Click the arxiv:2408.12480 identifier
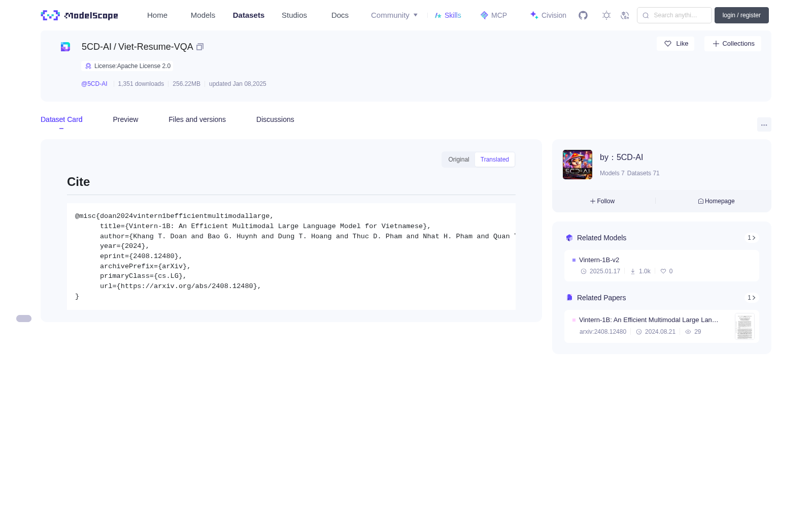The image size is (812, 508). pyautogui.click(x=603, y=332)
